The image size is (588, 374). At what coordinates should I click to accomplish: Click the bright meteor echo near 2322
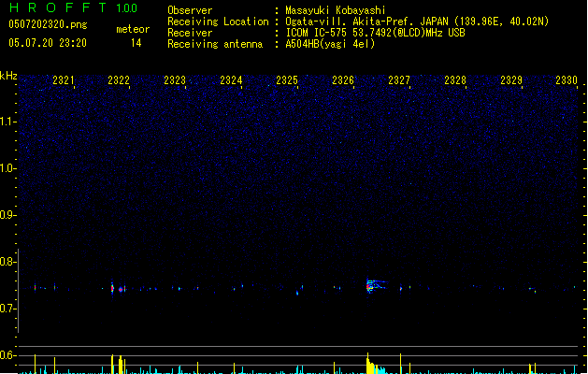tap(112, 288)
